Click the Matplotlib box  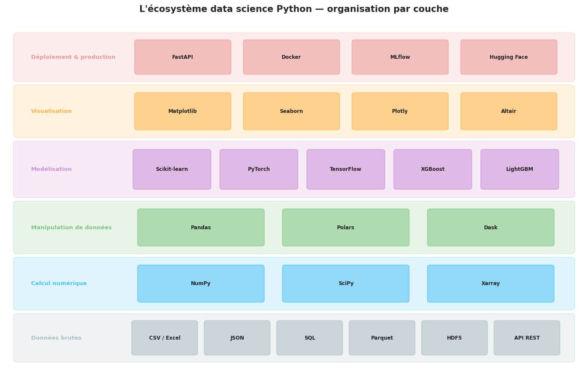point(183,111)
